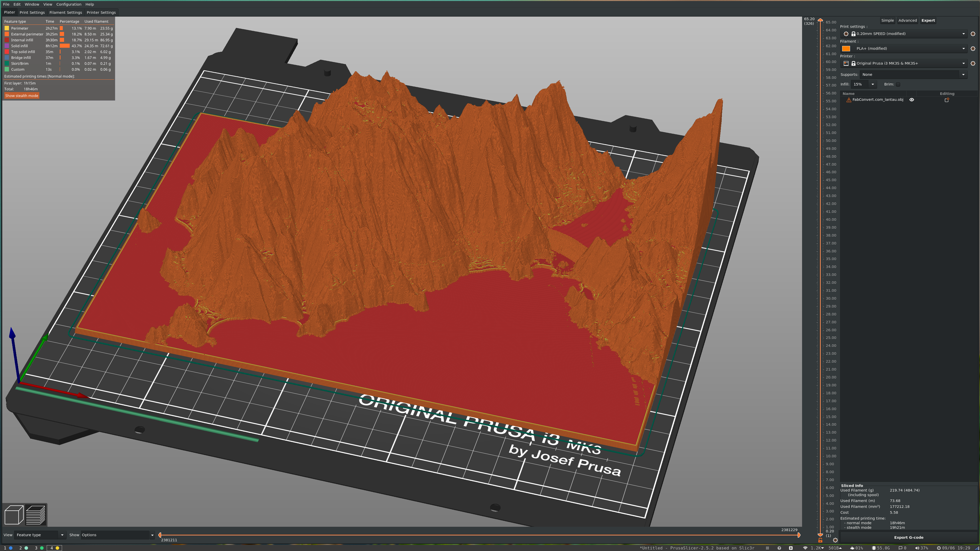The width and height of the screenshot is (980, 551).
Task: Select Expert mode button
Action: tap(928, 20)
